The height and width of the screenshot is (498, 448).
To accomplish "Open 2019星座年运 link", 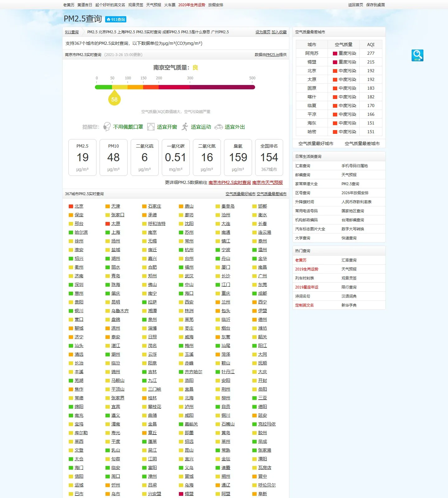I will [307, 287].
